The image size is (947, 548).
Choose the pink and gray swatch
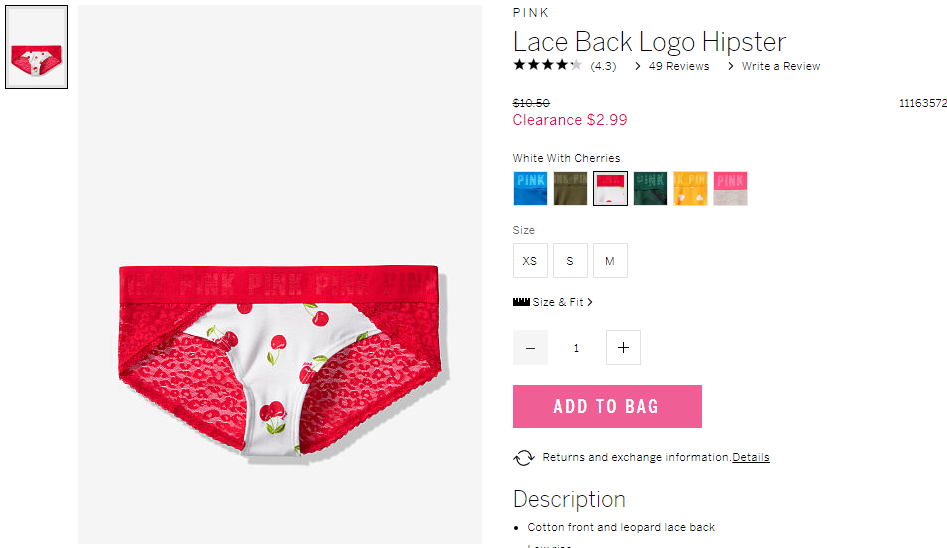point(730,189)
